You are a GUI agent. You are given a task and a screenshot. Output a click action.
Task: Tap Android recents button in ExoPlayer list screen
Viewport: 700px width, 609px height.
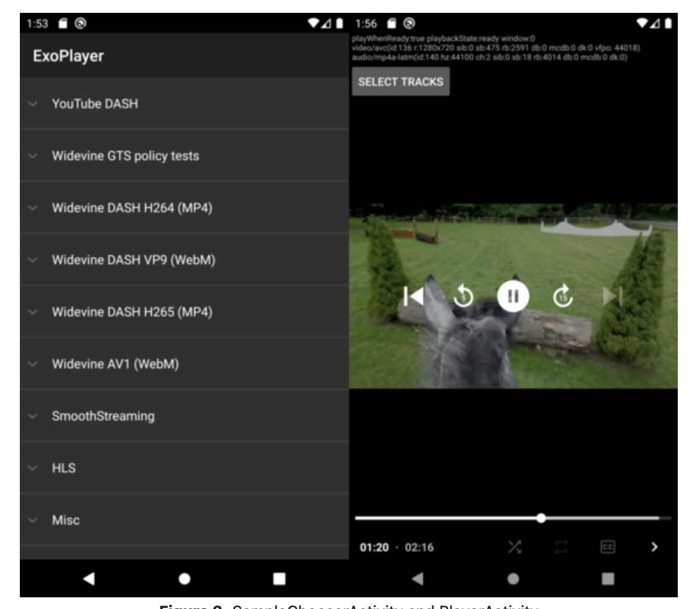click(279, 579)
